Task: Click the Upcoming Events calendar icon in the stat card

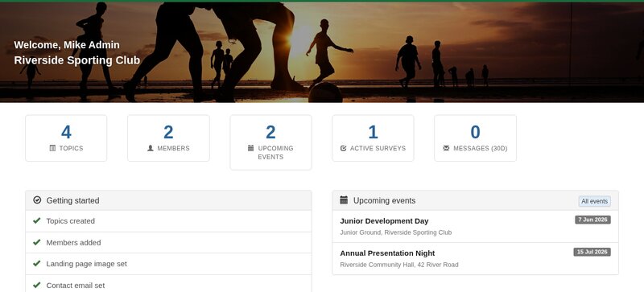Action: point(251,148)
